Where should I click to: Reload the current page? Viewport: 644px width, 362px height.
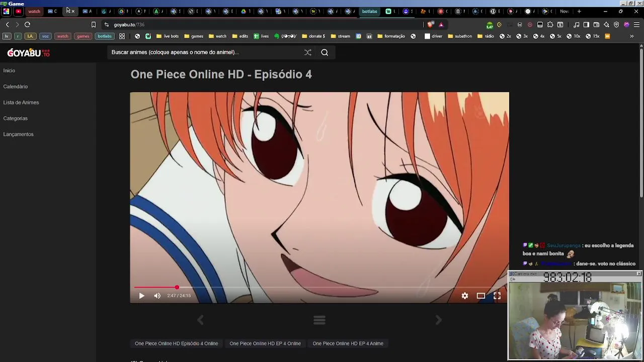(27, 25)
